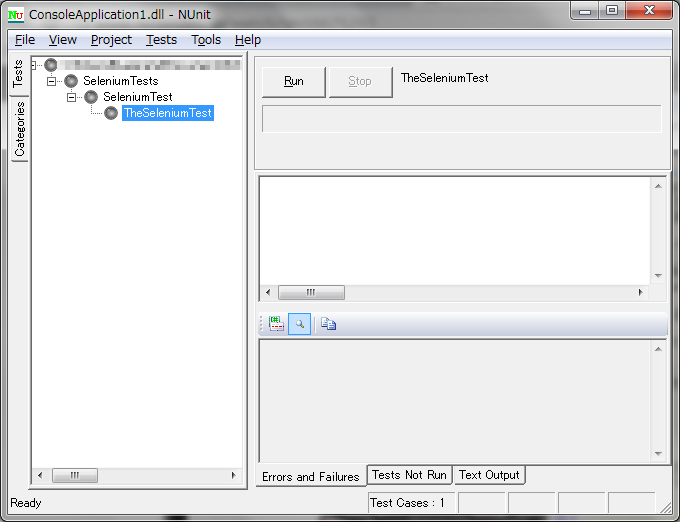Click the error list horizontal scrollbar thumb
Image resolution: width=680 pixels, height=522 pixels.
click(311, 292)
